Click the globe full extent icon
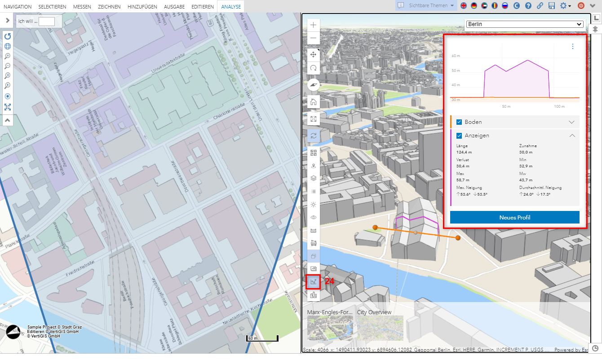Image resolution: width=602 pixels, height=364 pixels. (8, 46)
